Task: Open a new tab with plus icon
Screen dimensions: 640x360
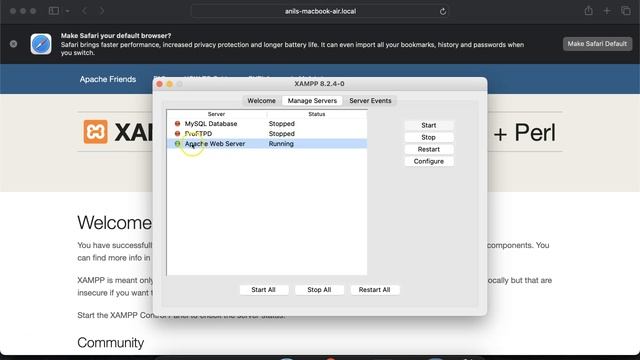Action: pos(607,11)
